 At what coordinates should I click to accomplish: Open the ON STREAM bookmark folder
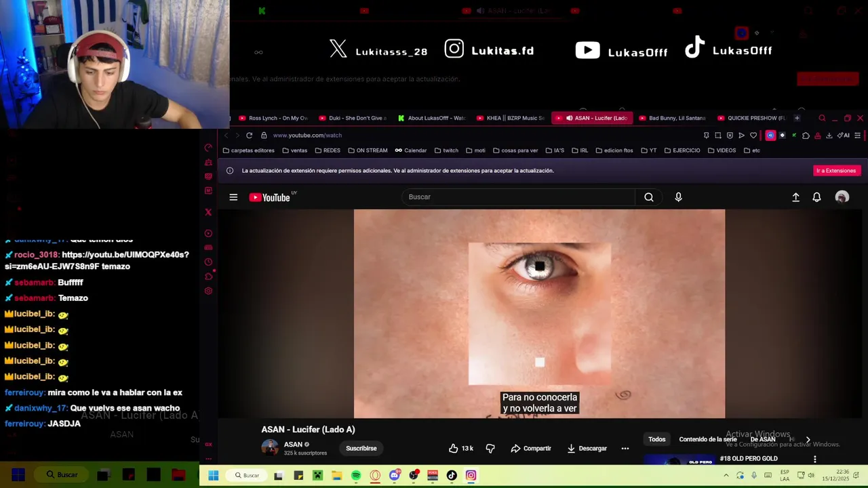(x=367, y=150)
